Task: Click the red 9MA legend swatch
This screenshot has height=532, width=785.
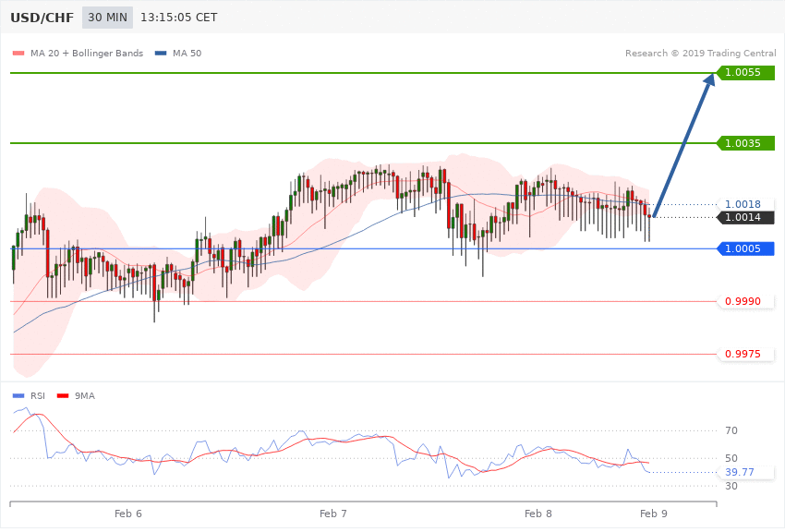Action: pos(63,396)
